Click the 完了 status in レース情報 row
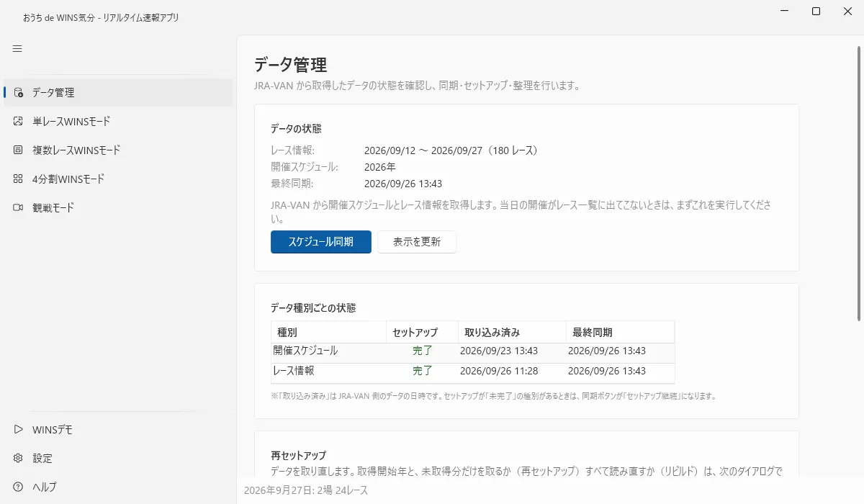This screenshot has height=504, width=864. [423, 372]
